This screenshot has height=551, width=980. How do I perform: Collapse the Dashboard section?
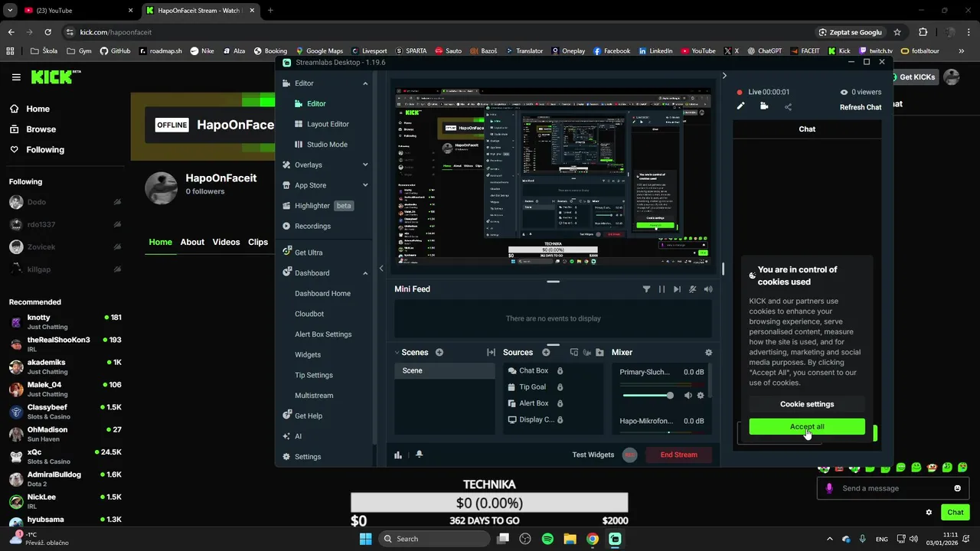pos(365,273)
